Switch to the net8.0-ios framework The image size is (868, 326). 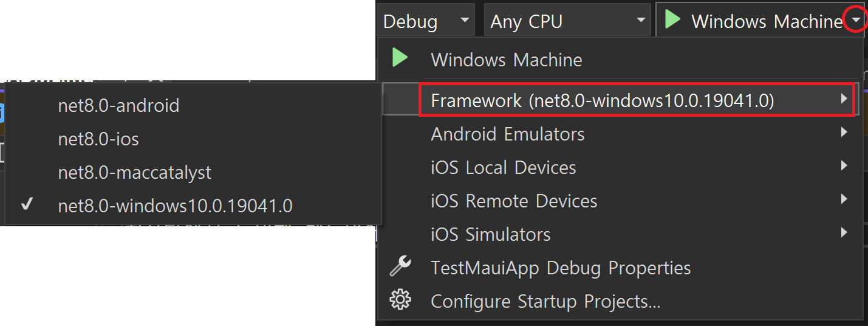[x=98, y=139]
